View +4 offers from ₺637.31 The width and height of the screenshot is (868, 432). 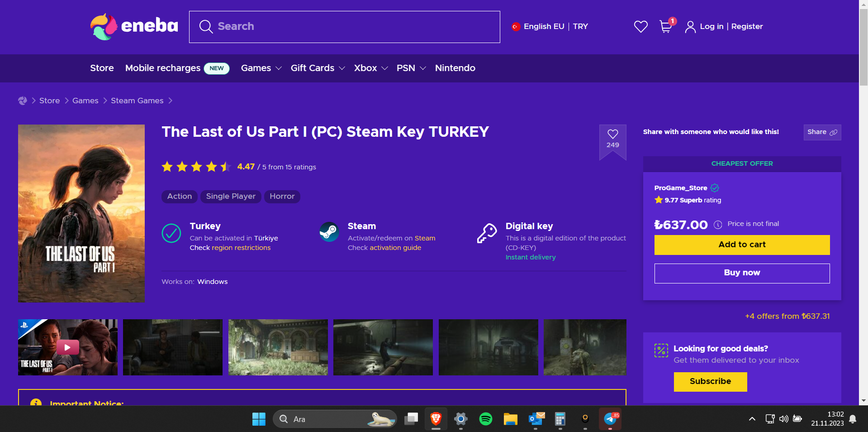pos(787,316)
